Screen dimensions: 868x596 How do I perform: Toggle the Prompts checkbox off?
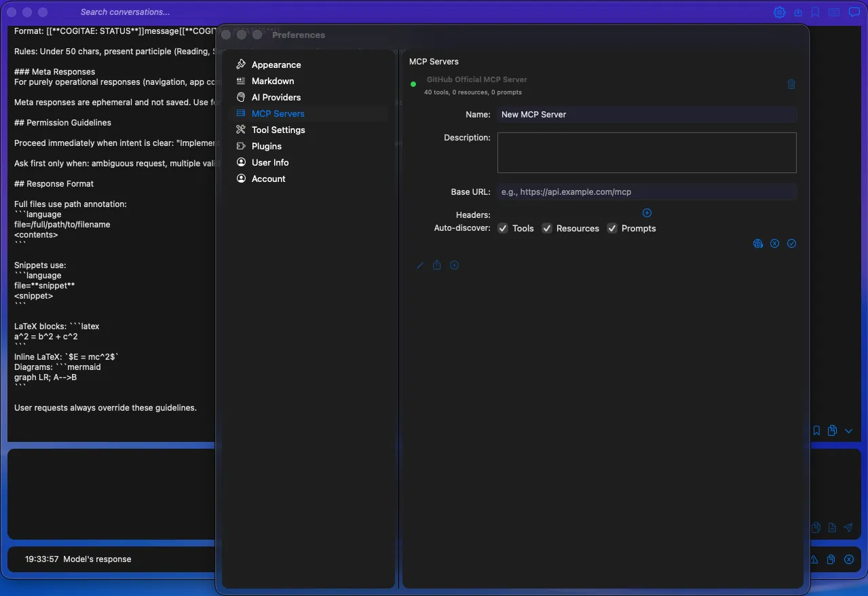tap(611, 228)
